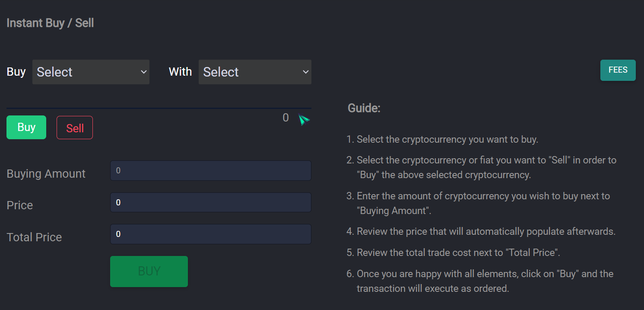Click the Total Price label
The width and height of the screenshot is (644, 310).
(34, 237)
